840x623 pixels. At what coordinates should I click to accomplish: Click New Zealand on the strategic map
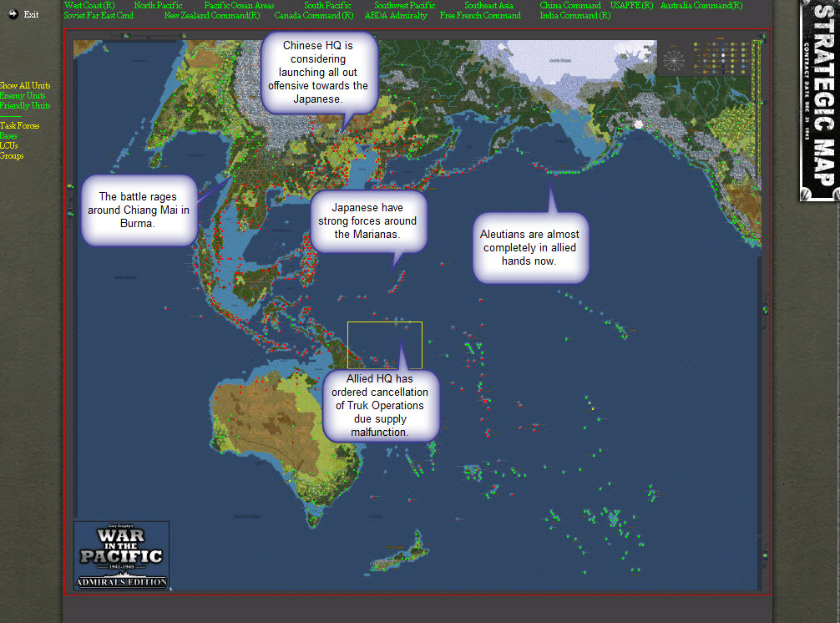[x=401, y=552]
